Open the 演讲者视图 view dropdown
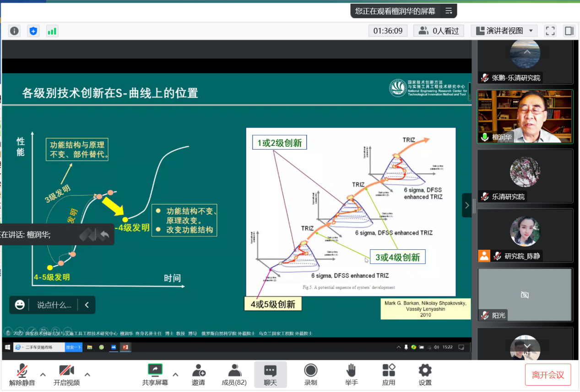 (x=504, y=31)
